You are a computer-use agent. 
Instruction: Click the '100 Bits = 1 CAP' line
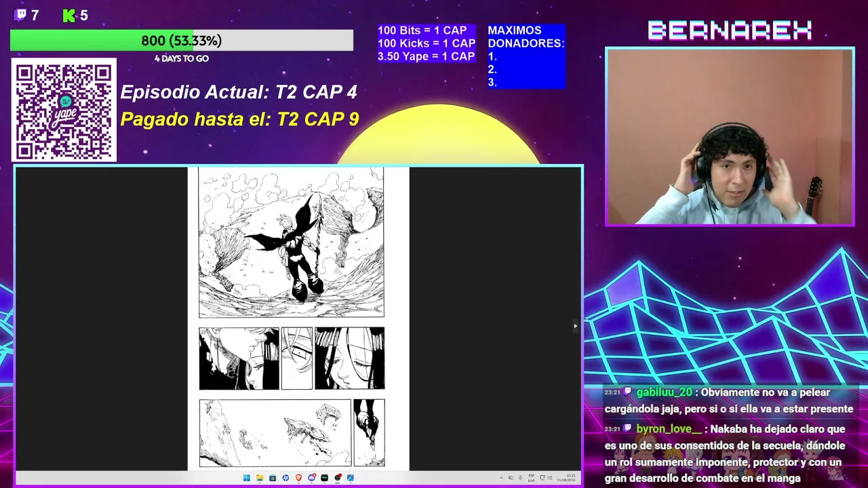422,30
